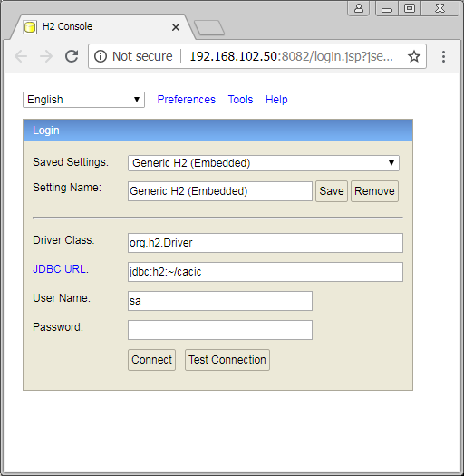Click the Not secure label

tap(142, 56)
